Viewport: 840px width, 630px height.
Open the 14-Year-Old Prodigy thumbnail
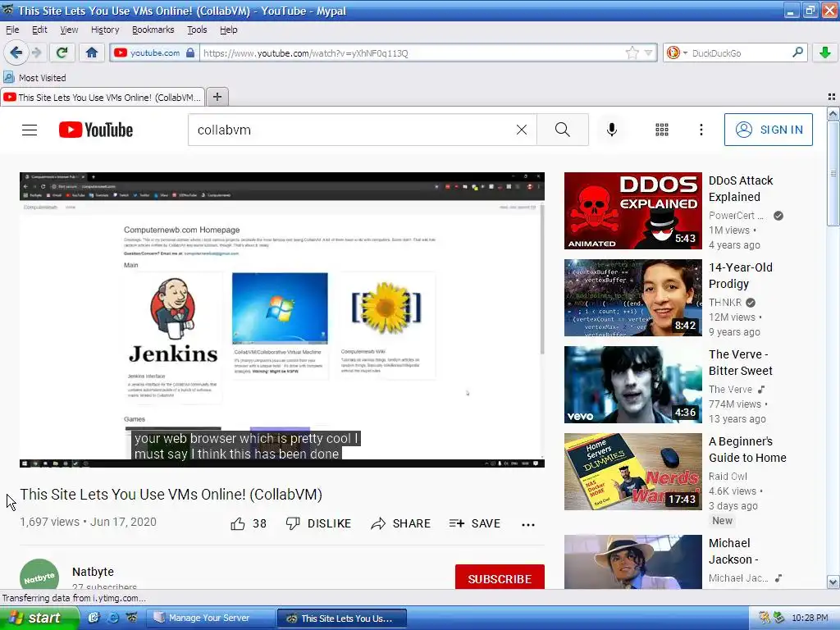coord(632,297)
